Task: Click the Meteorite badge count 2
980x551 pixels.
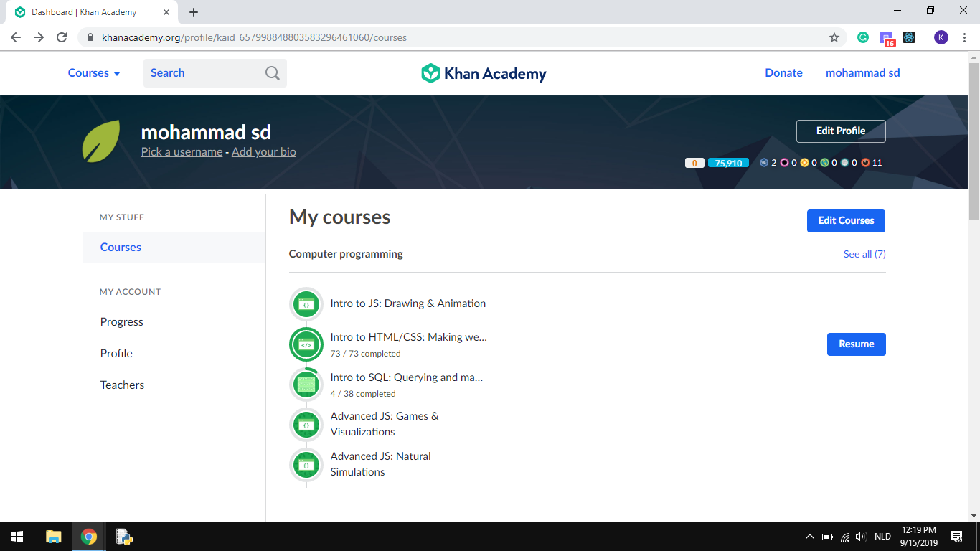Action: [x=768, y=163]
